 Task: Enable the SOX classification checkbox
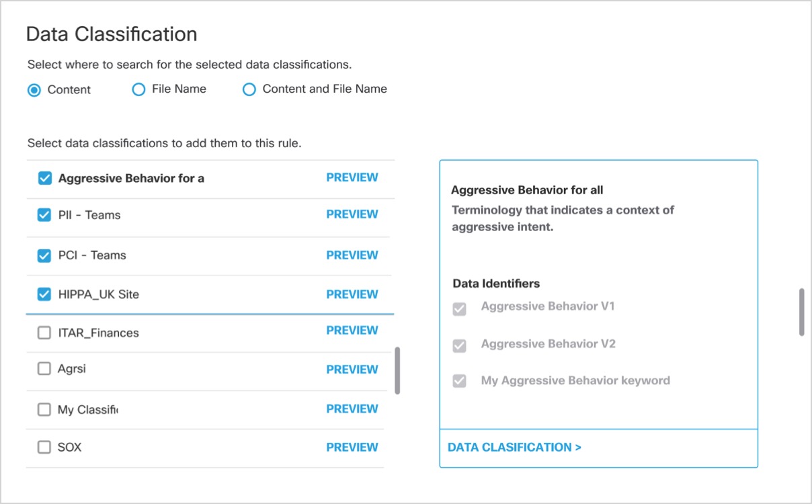click(x=44, y=448)
